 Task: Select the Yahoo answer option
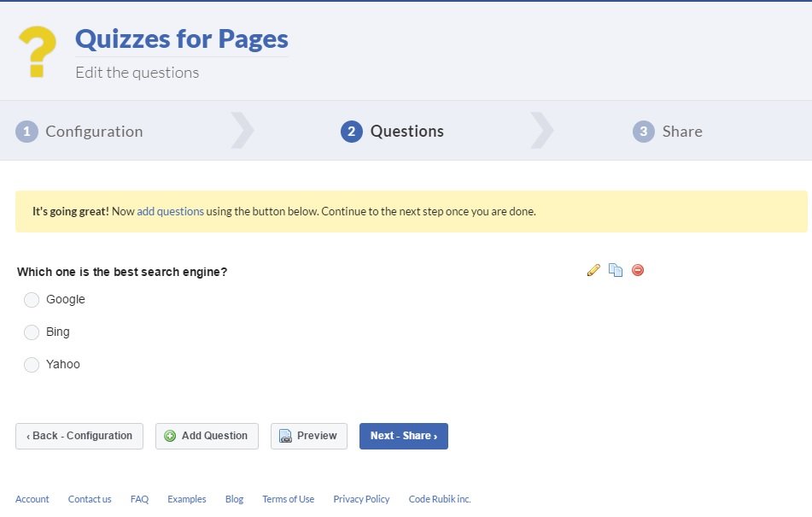(x=32, y=364)
